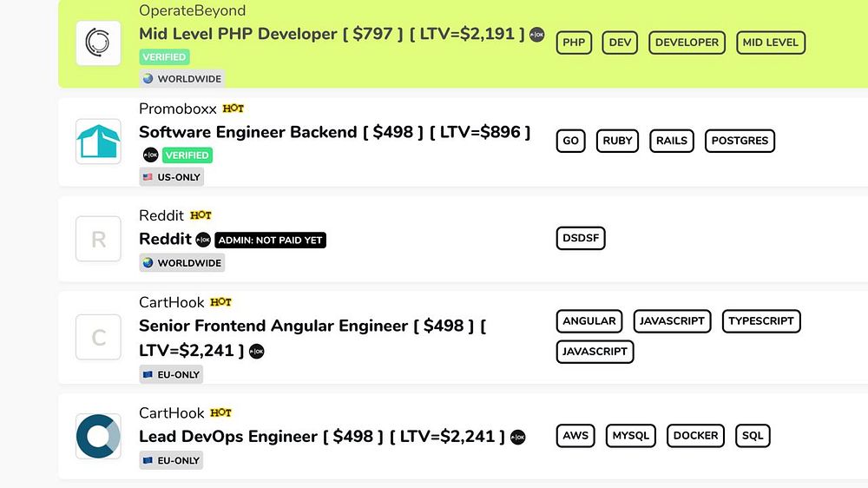Click the CartHook ring logo on the DevOps listing
The image size is (868, 488).
point(98,436)
